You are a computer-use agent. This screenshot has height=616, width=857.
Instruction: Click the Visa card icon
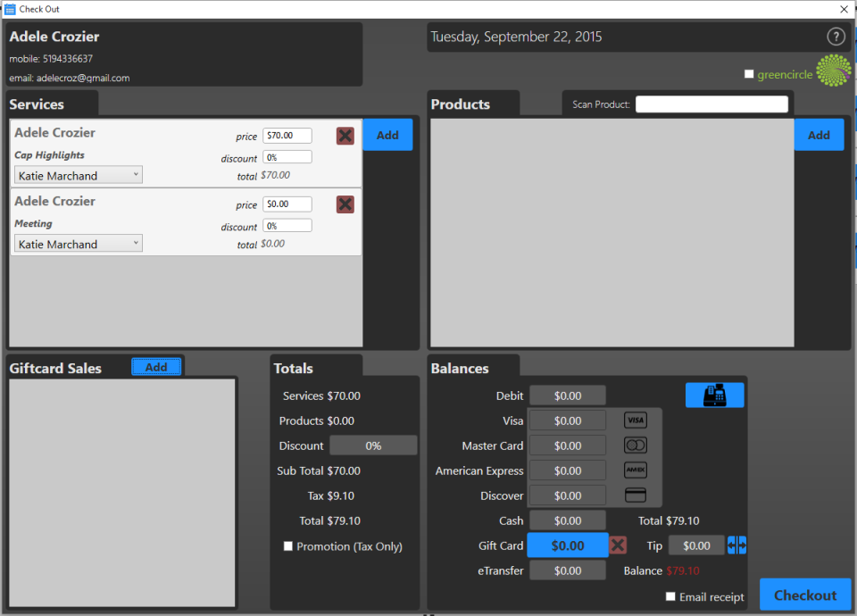click(x=635, y=420)
